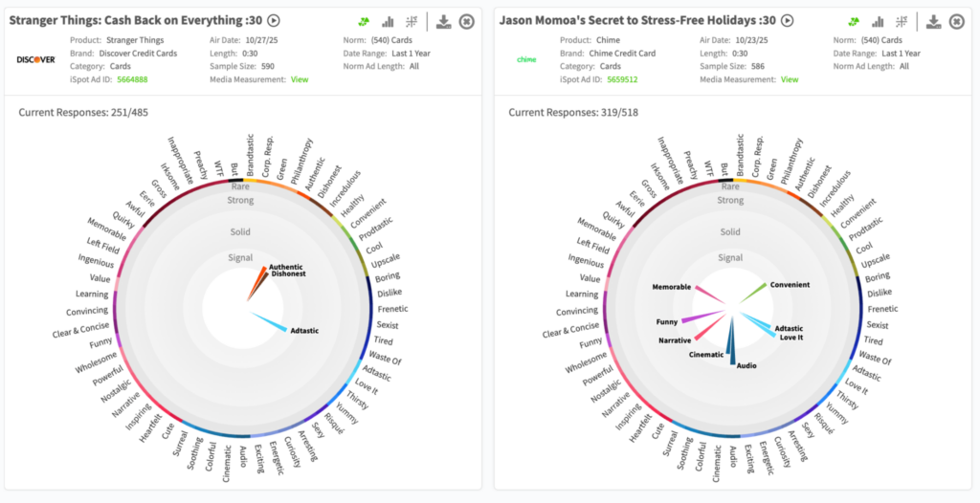
Task: Download the Jason Momoa ad report
Action: pos(934,21)
